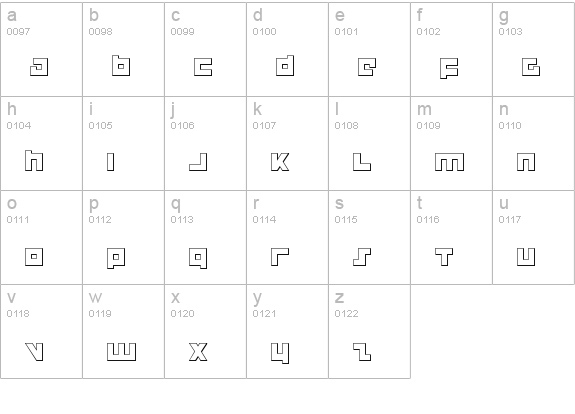Image resolution: width=575 pixels, height=414 pixels.
Task: Select the o glyph cell 0111
Action: pos(41,237)
